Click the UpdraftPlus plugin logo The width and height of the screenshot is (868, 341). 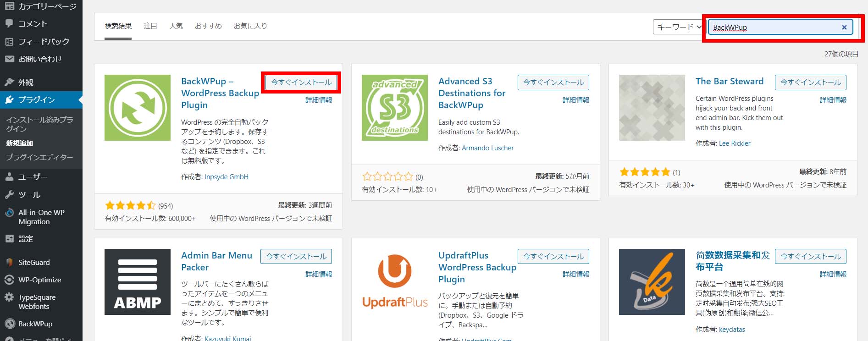pos(394,281)
